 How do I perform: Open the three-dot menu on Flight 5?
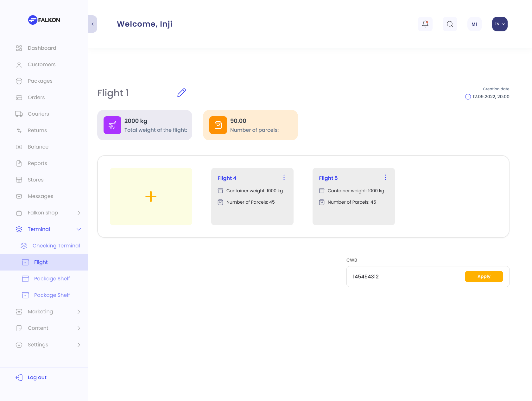click(385, 177)
